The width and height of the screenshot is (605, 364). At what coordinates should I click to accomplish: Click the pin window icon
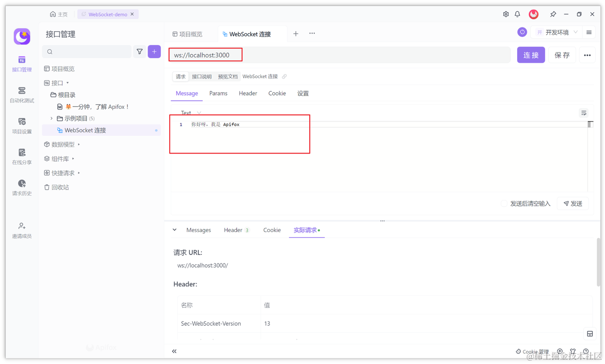coord(553,14)
